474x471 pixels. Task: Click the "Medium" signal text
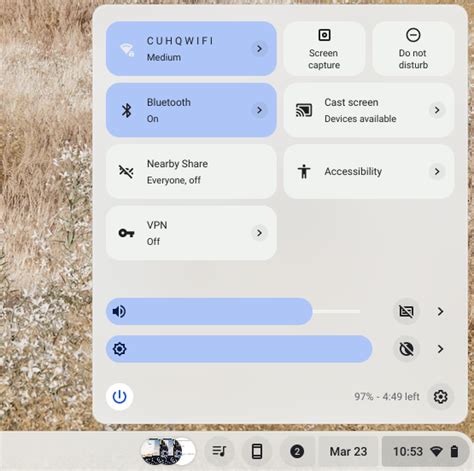pyautogui.click(x=164, y=57)
